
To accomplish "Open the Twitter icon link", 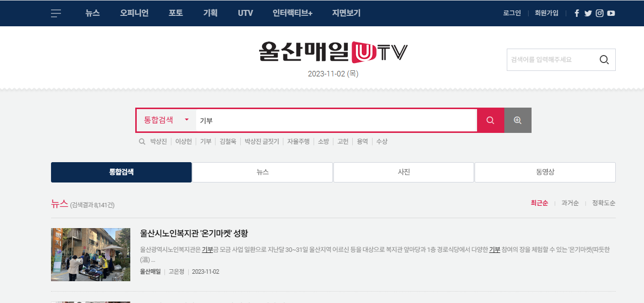I will coord(588,13).
